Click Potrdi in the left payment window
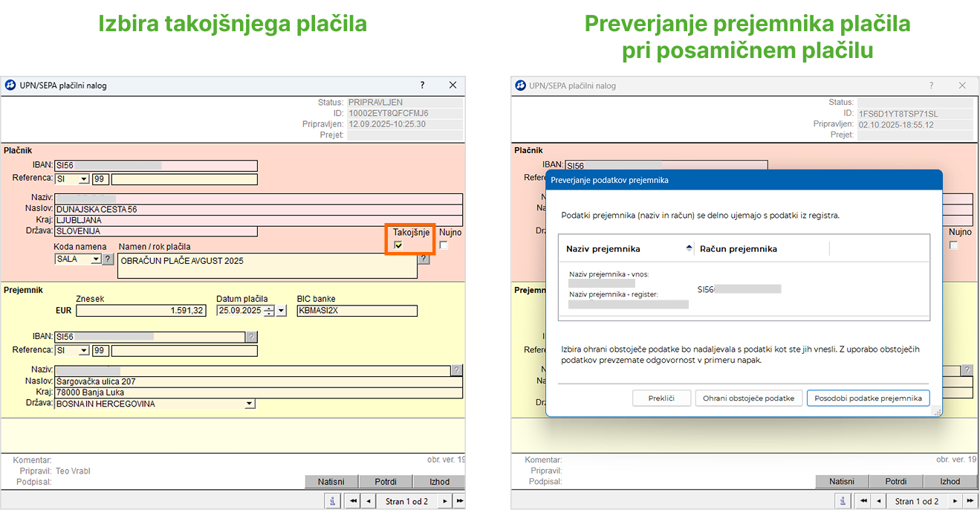 tap(386, 482)
